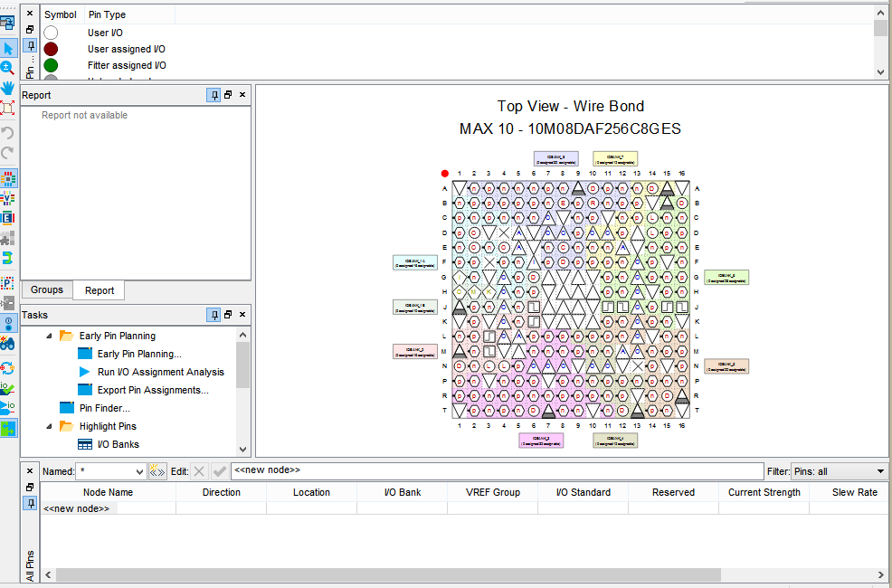Click the User assigned I/O dark red legend circle
Screen dimensions: 892x588
[x=51, y=50]
